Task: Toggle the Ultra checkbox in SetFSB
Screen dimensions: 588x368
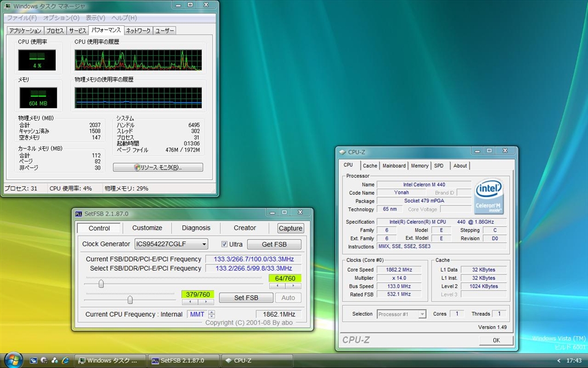Action: [225, 244]
